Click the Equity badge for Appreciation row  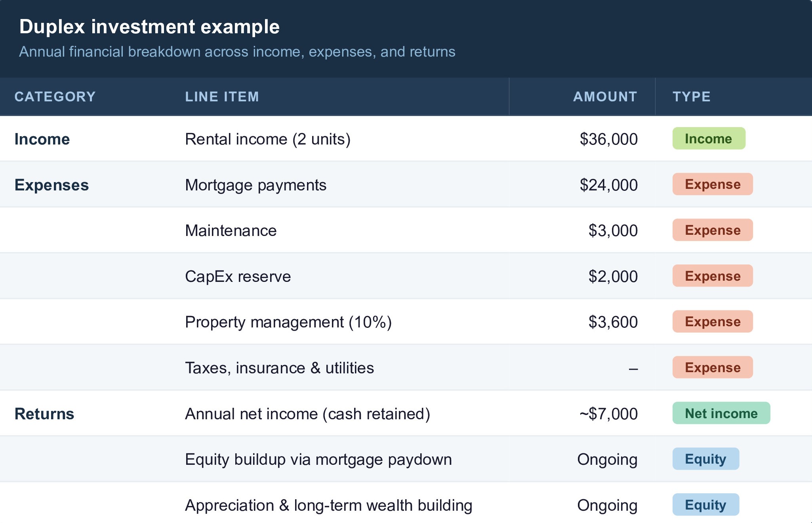[x=705, y=505]
